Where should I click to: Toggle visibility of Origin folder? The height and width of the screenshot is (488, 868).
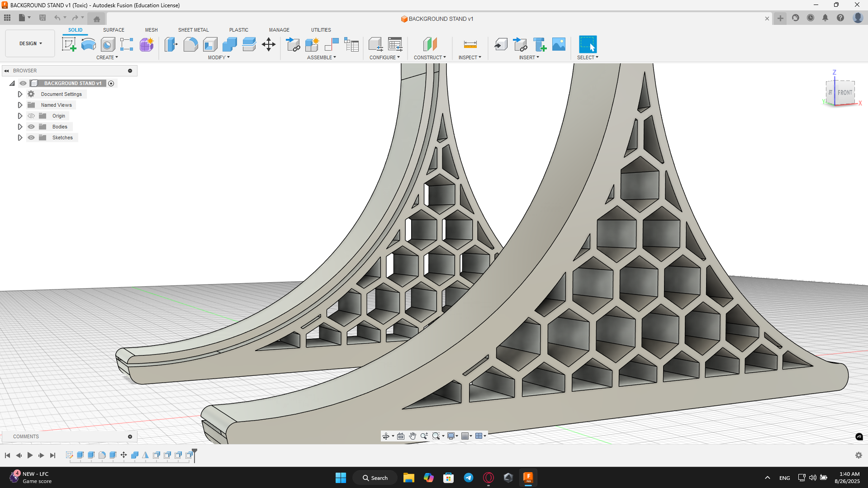tap(31, 116)
